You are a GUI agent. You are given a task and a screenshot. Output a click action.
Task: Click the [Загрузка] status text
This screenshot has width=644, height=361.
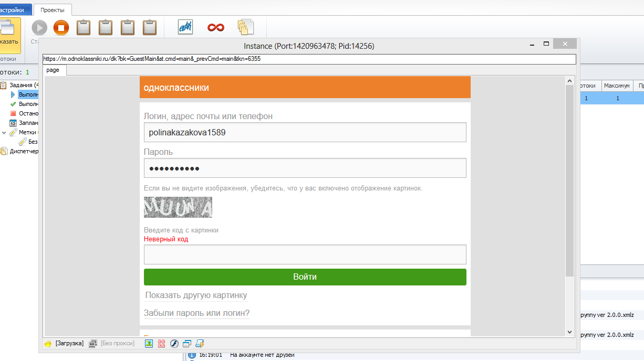[69, 344]
